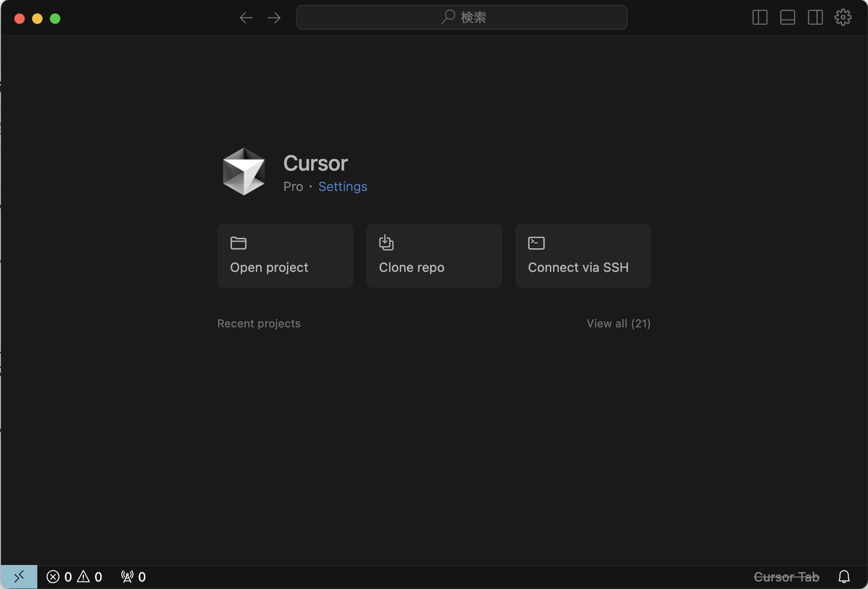Open a project with Open project
This screenshot has height=589, width=868.
285,255
